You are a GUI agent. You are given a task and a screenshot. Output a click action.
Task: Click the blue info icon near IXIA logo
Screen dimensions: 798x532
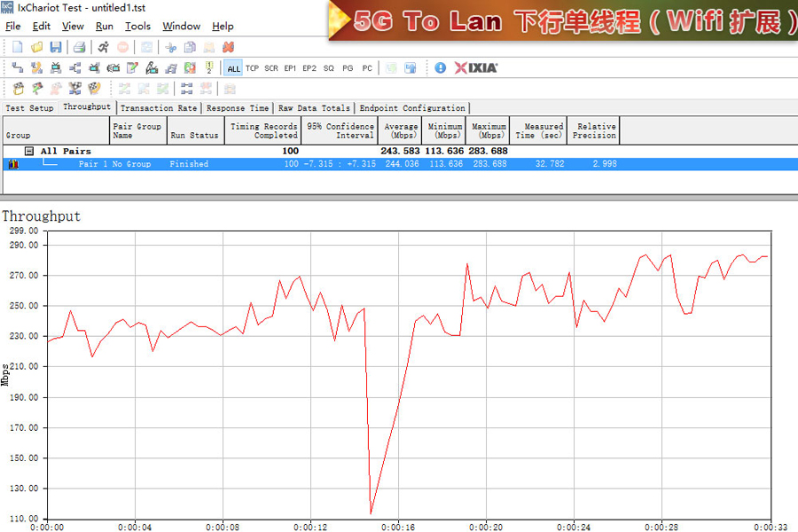[440, 67]
